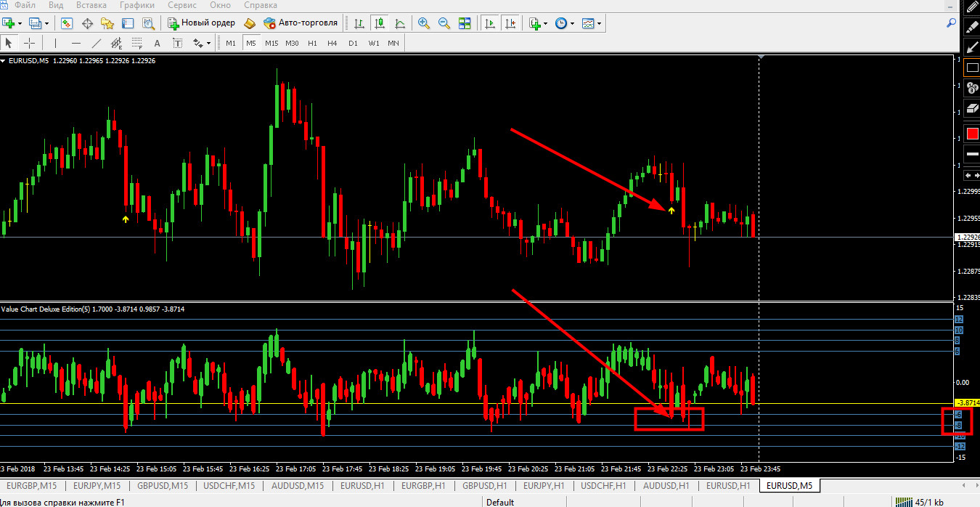Open the Файл menu

(25, 5)
